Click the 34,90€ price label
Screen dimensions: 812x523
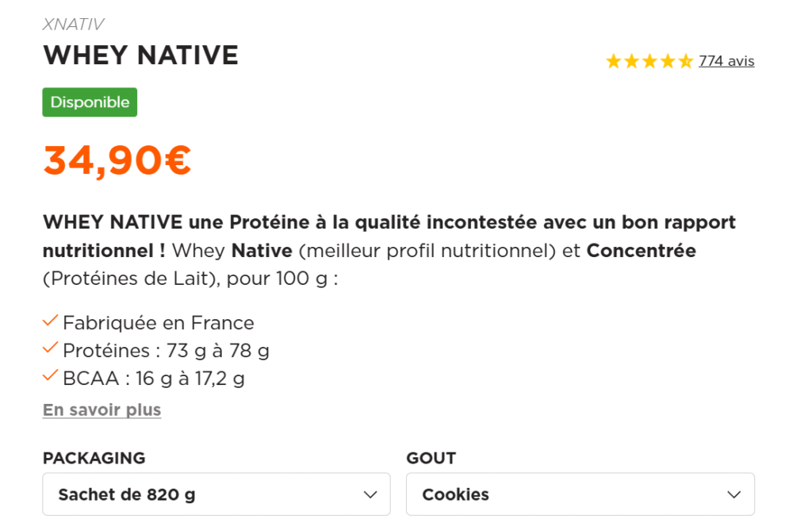click(x=116, y=158)
